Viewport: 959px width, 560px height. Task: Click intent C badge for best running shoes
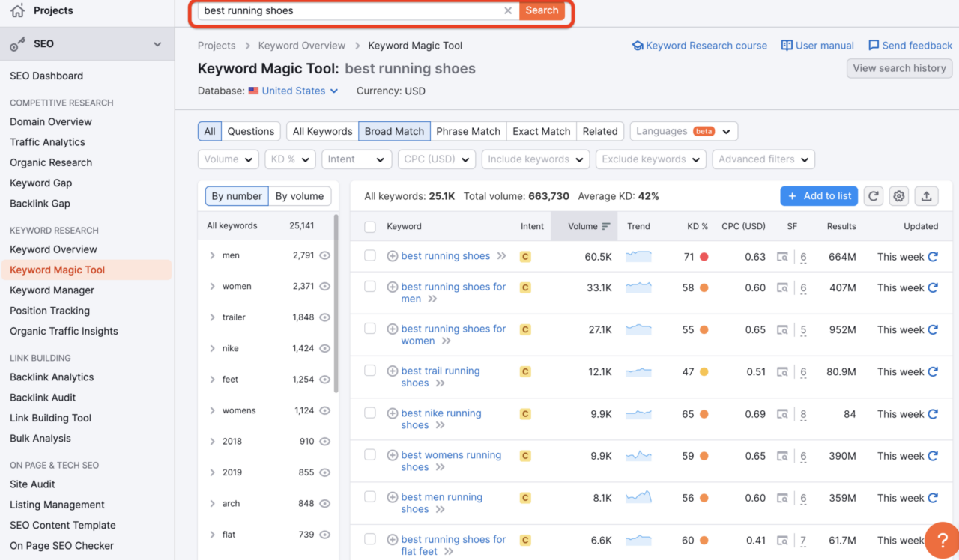(x=525, y=257)
